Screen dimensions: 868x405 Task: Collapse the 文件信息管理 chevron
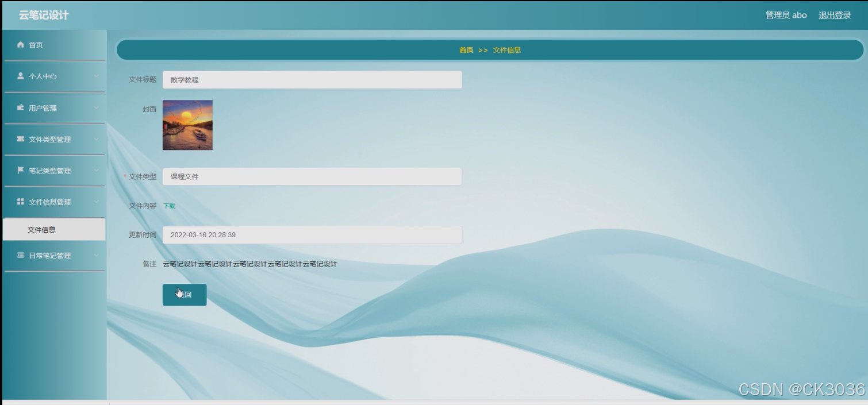point(96,202)
